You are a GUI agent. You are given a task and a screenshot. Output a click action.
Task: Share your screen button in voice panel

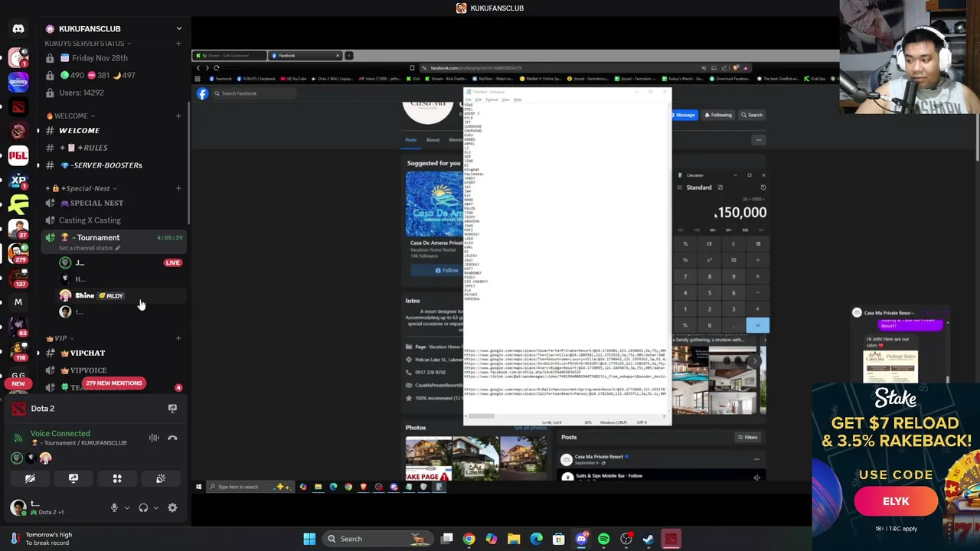[73, 478]
